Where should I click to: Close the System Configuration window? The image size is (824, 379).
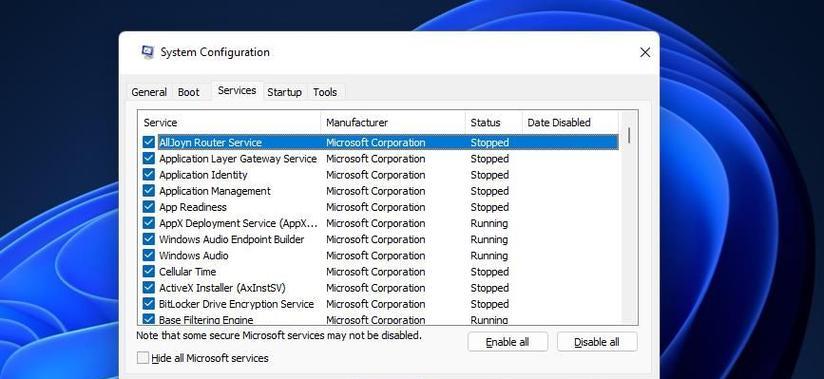[645, 52]
